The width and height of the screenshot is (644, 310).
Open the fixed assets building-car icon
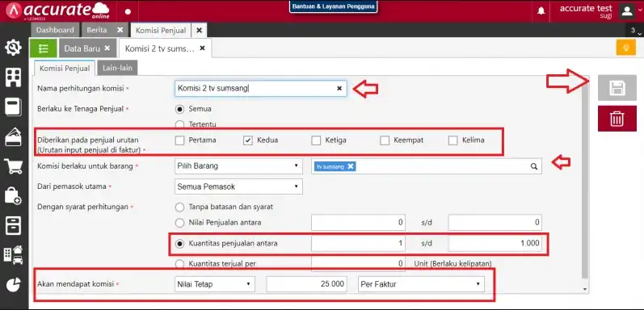tap(13, 254)
